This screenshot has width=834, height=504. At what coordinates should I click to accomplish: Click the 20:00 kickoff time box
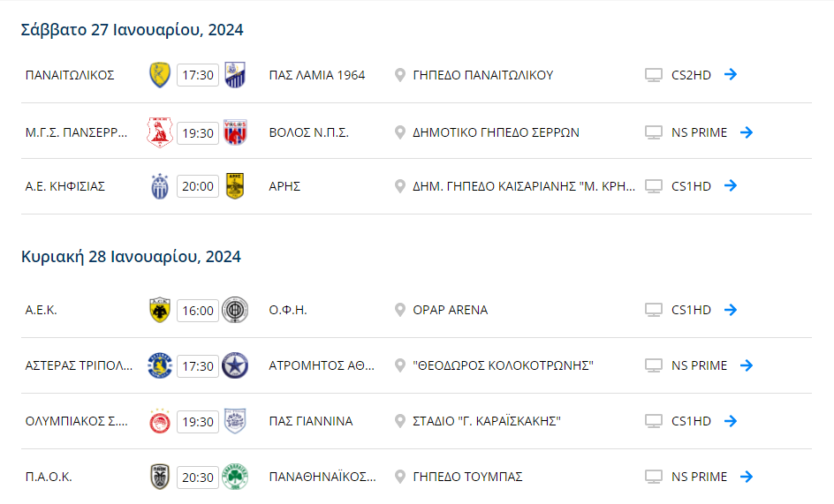[198, 186]
